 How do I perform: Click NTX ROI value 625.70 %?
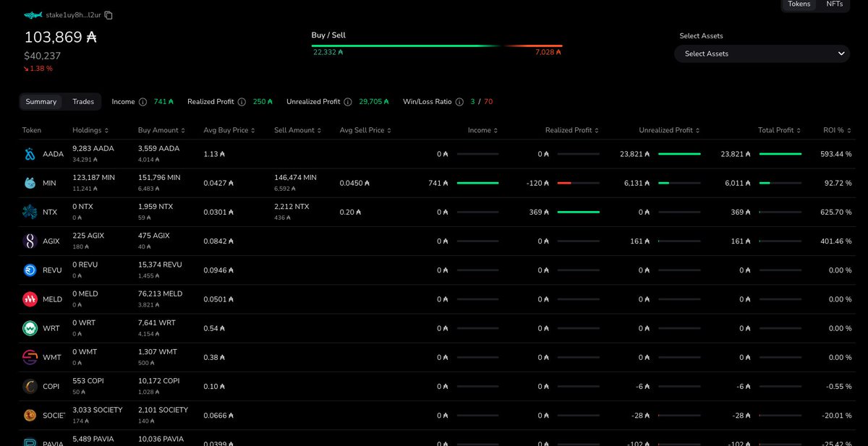(x=837, y=212)
